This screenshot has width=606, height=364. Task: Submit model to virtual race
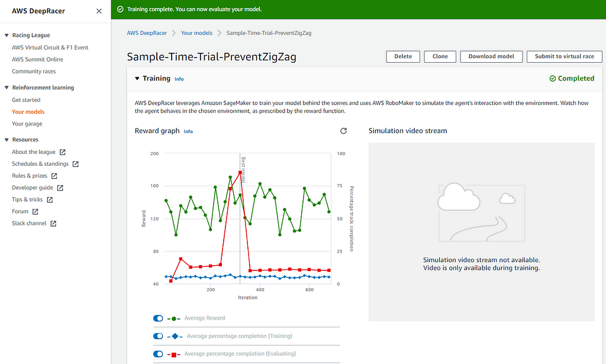(x=564, y=56)
